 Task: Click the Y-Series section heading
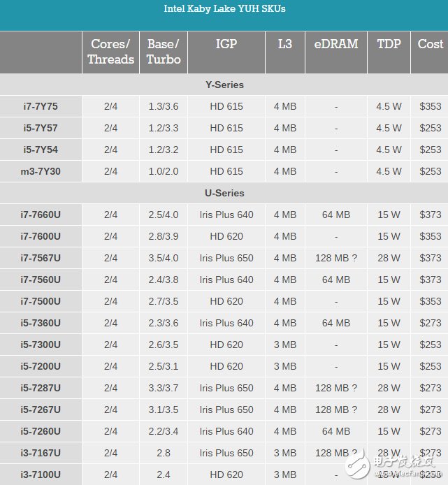pos(224,85)
